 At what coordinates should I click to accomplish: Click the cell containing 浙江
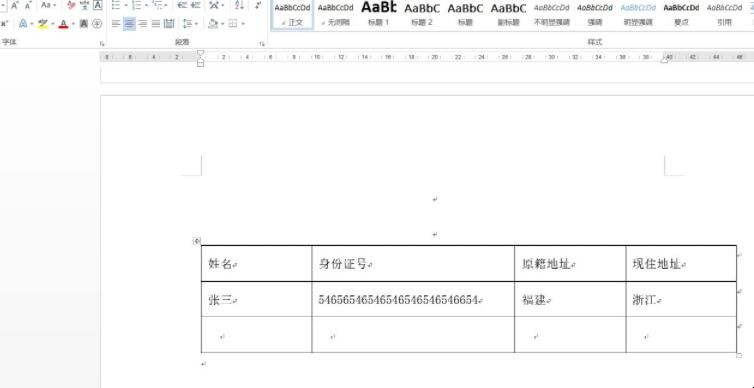click(681, 299)
